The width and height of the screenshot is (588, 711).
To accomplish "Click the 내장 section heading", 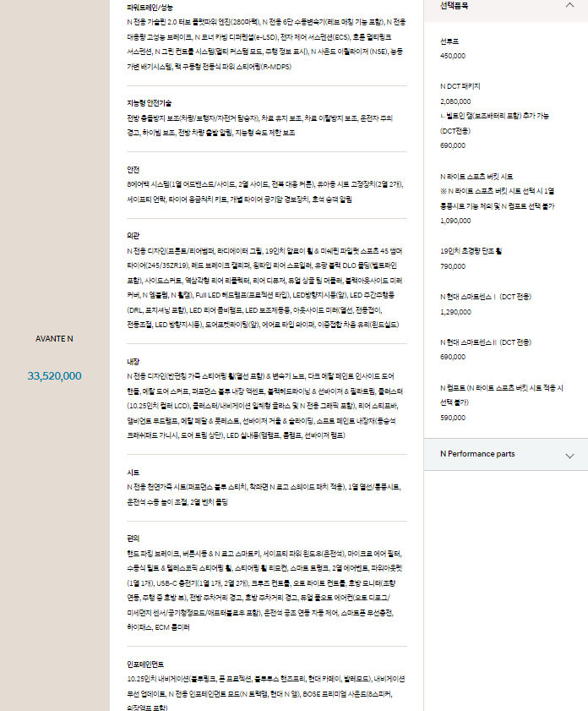I will tap(133, 362).
